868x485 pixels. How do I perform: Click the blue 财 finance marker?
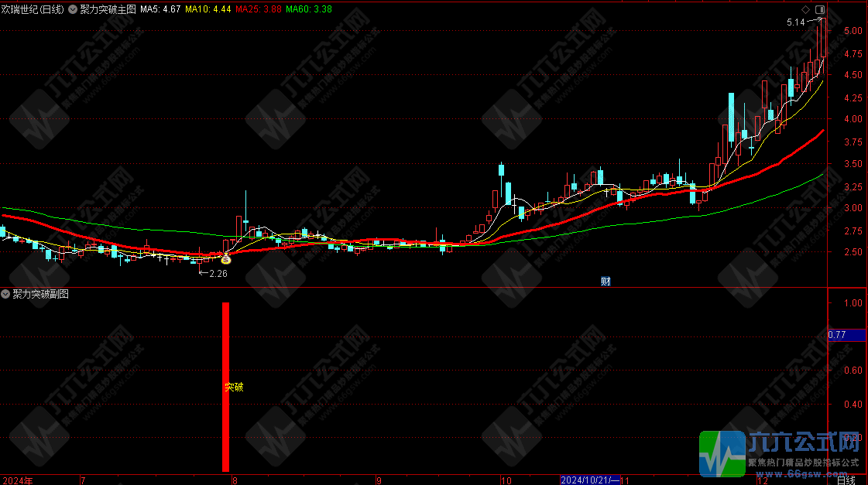tap(606, 282)
